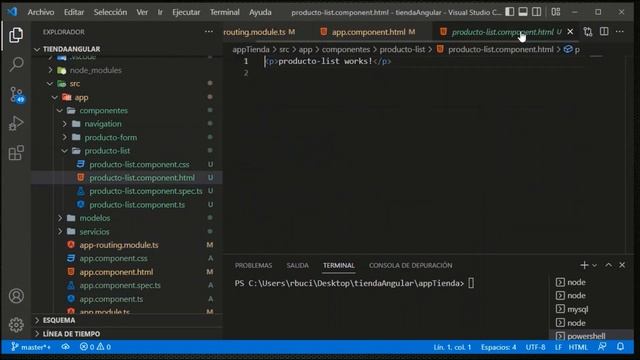Open the Terminal menu
Screen dimensions: 640x360
click(224, 12)
